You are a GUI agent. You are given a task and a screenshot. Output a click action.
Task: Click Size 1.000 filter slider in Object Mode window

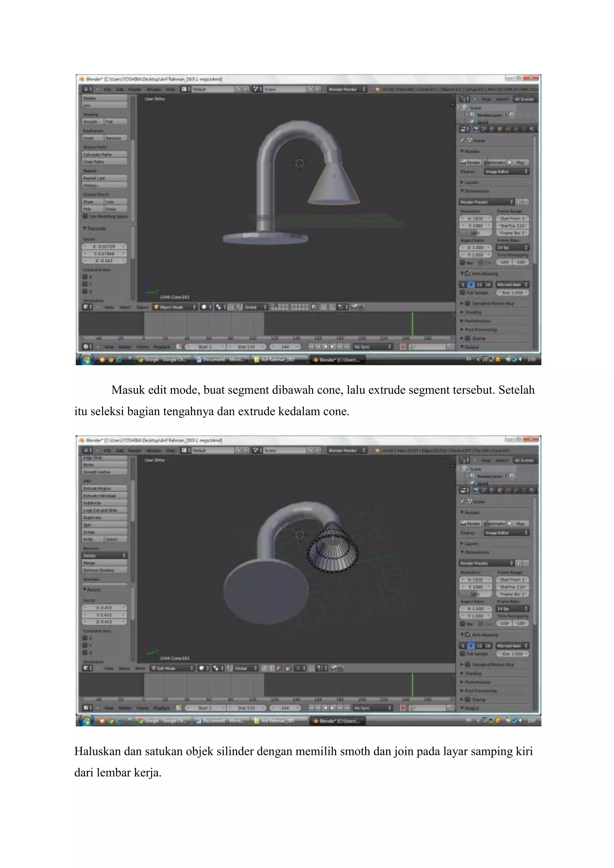513,293
